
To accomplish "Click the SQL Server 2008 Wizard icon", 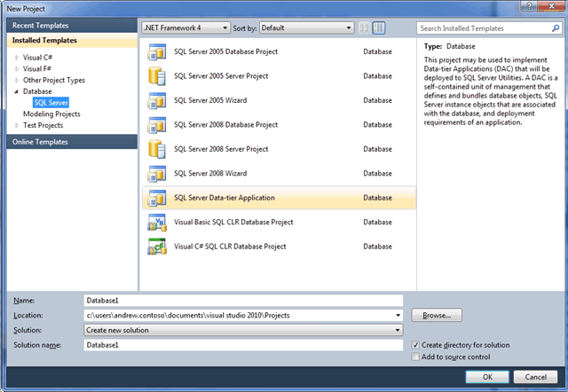I will 157,173.
